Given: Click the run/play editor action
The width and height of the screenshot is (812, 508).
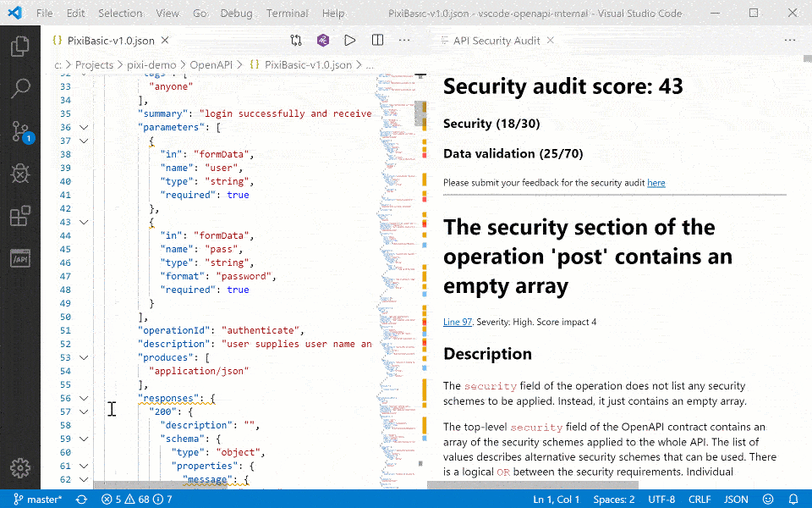Looking at the screenshot, I should click(x=350, y=41).
